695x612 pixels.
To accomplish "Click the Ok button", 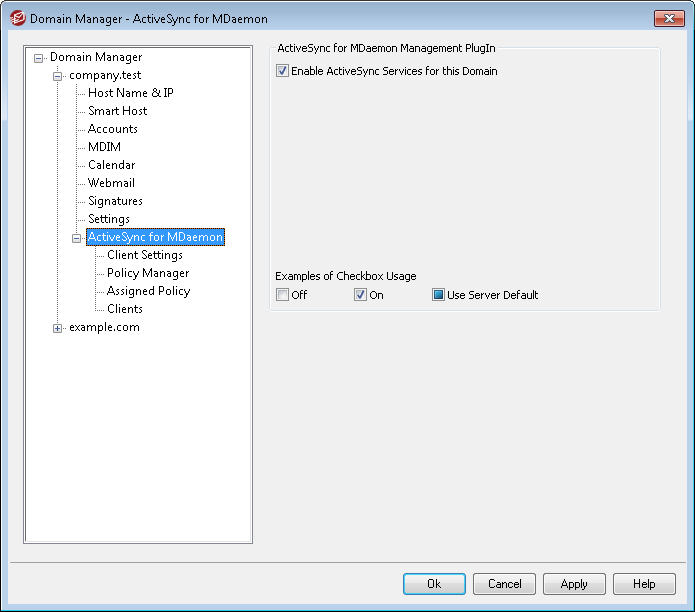I will tap(434, 584).
